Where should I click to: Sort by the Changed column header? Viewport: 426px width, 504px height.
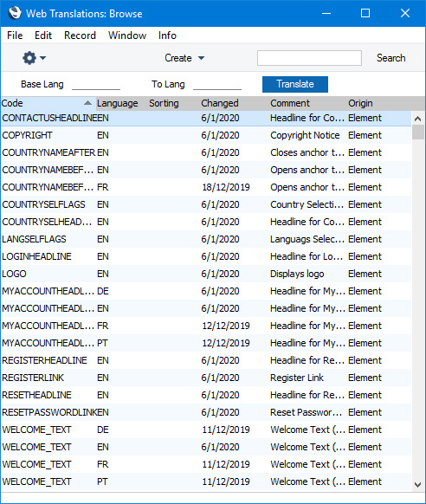coord(220,103)
